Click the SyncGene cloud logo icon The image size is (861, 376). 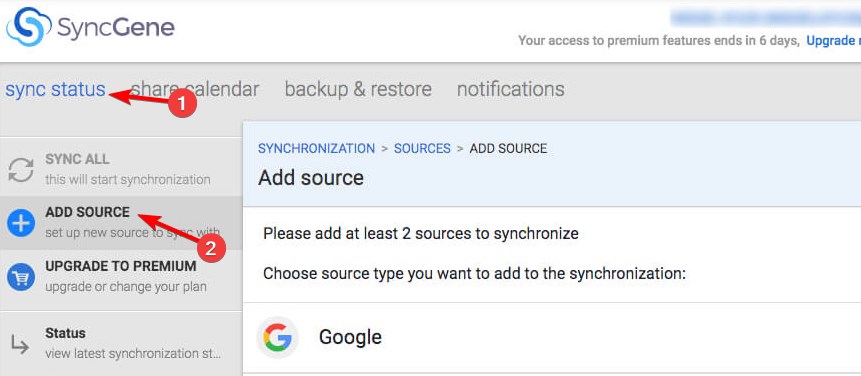[29, 26]
